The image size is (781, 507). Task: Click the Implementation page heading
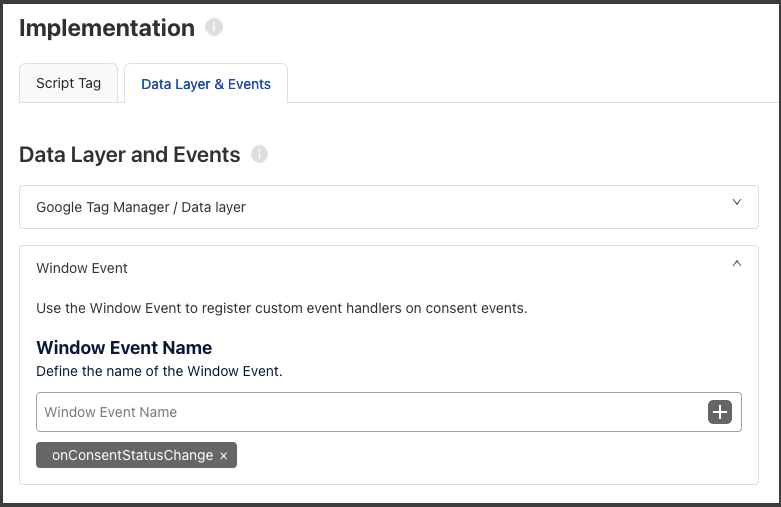(x=107, y=28)
